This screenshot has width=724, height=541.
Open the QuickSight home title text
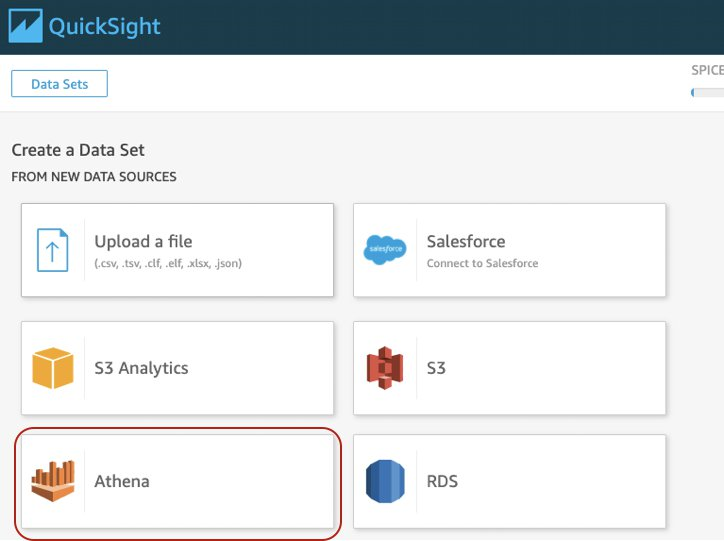tap(104, 27)
